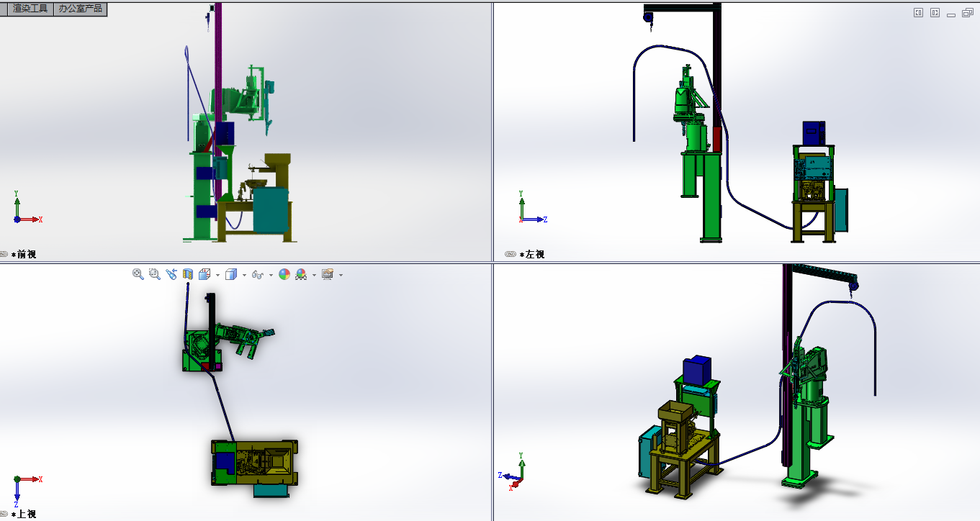Expand the View Orientation dropdown arrow
The image size is (980, 521).
click(217, 275)
